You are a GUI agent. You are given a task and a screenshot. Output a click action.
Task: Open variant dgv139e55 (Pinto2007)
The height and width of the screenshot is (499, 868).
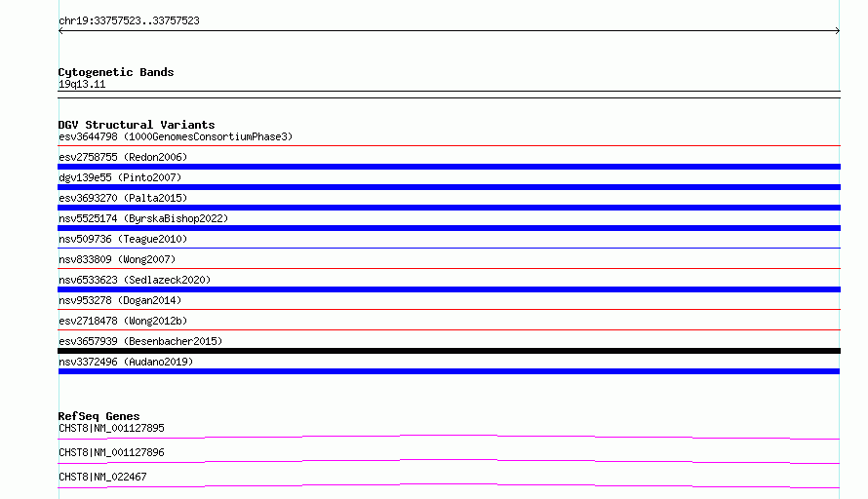click(120, 177)
